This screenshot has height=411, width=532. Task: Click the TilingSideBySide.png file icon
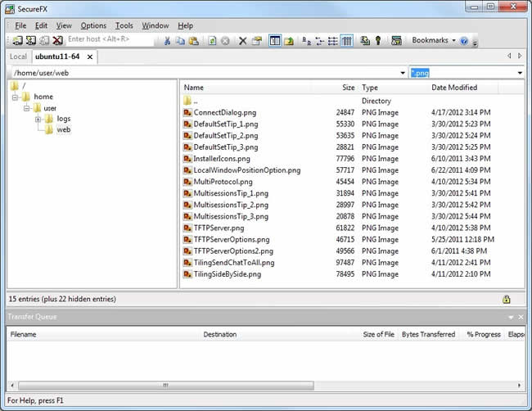(x=187, y=274)
